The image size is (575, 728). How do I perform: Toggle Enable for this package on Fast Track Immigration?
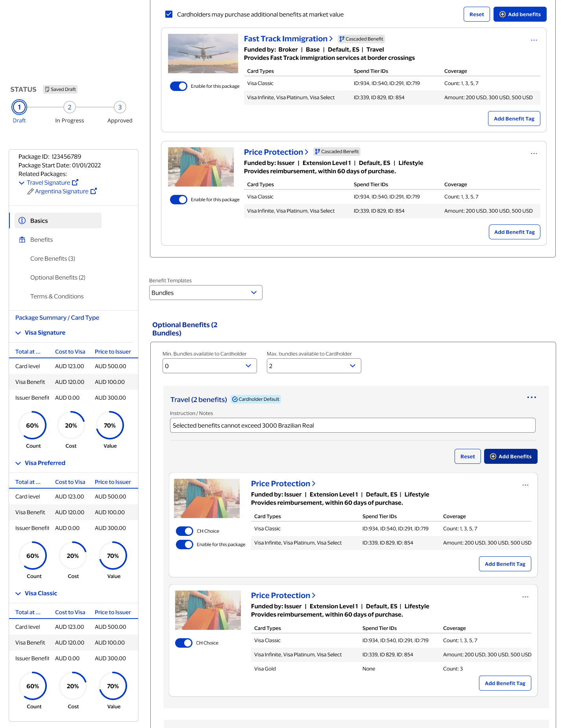point(179,86)
